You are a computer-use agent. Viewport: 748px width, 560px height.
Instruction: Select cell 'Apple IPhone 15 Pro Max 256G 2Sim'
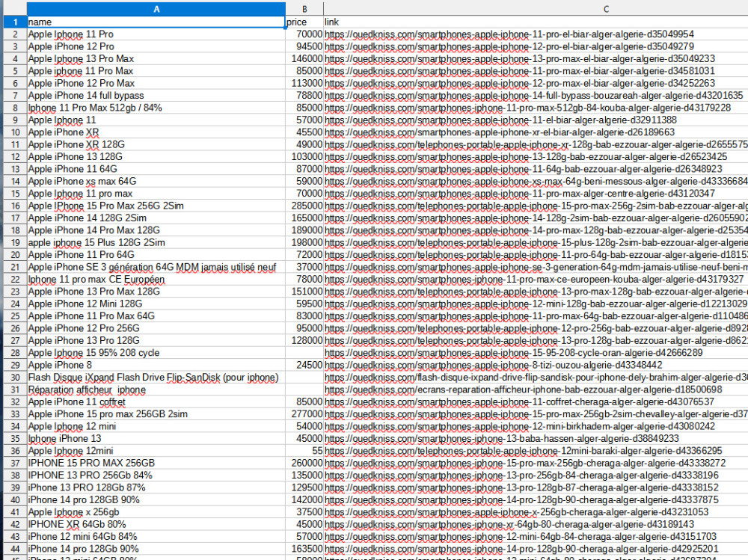(156, 206)
